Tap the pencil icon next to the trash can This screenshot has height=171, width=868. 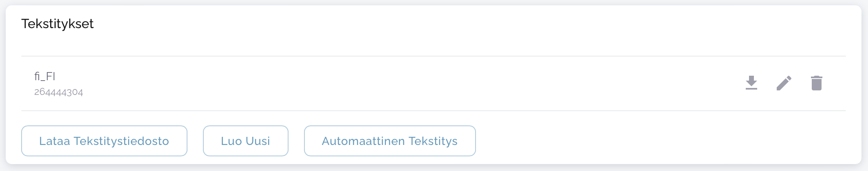[x=784, y=83]
